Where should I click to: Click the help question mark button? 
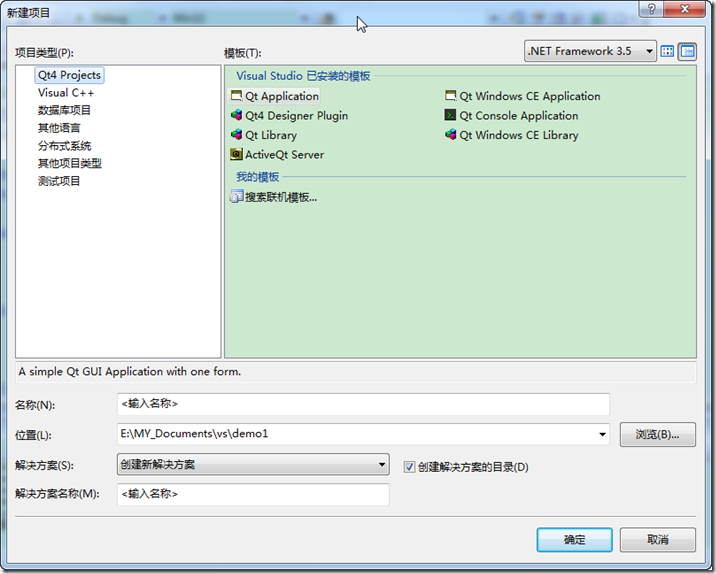point(652,9)
